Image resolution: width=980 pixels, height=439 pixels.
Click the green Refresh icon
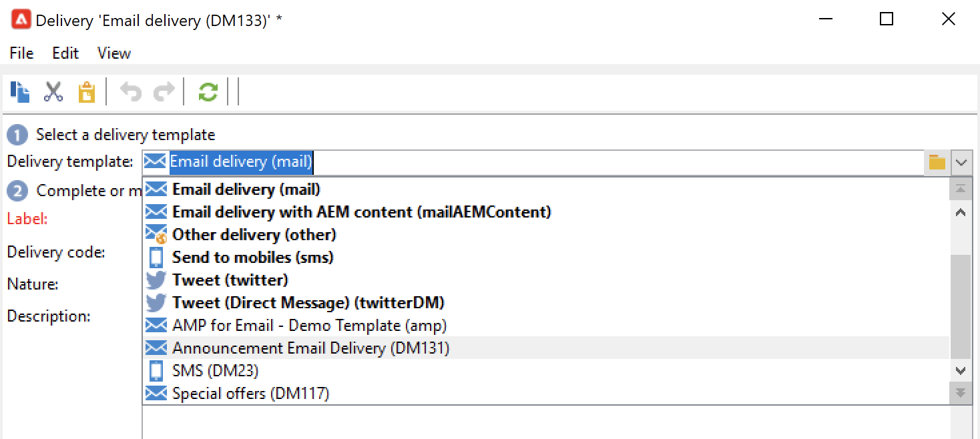208,91
